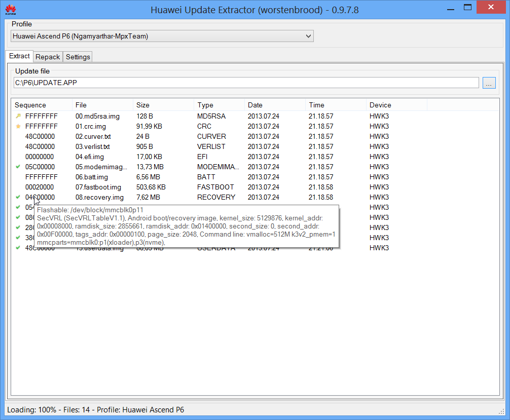The image size is (510, 420).
Task: Click the MD5RSA type cell
Action: [x=211, y=116]
